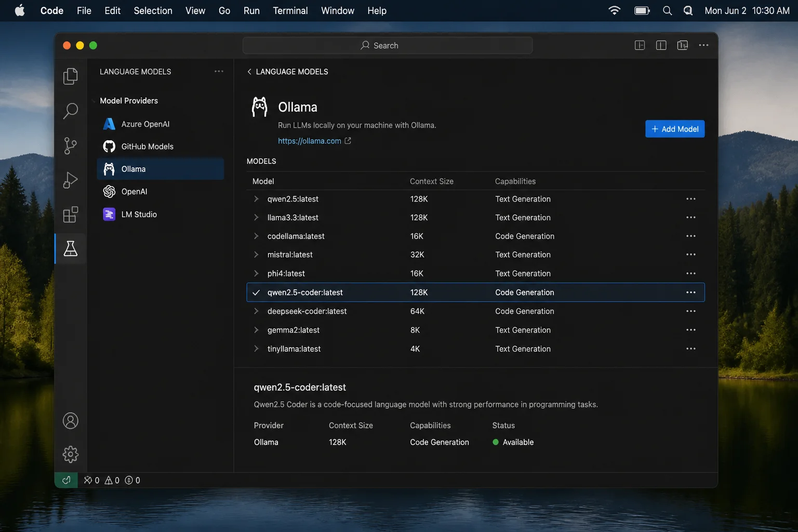Image resolution: width=798 pixels, height=532 pixels.
Task: Click the Available status text
Action: click(518, 442)
